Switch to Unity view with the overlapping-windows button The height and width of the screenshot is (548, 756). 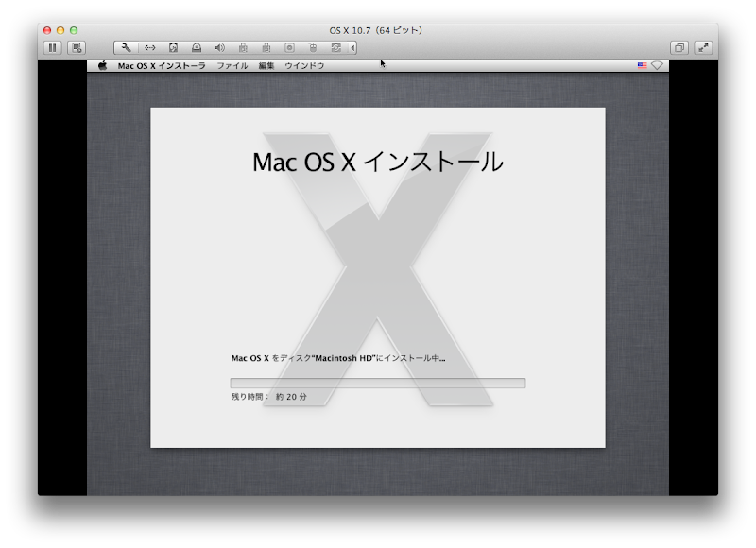click(679, 48)
